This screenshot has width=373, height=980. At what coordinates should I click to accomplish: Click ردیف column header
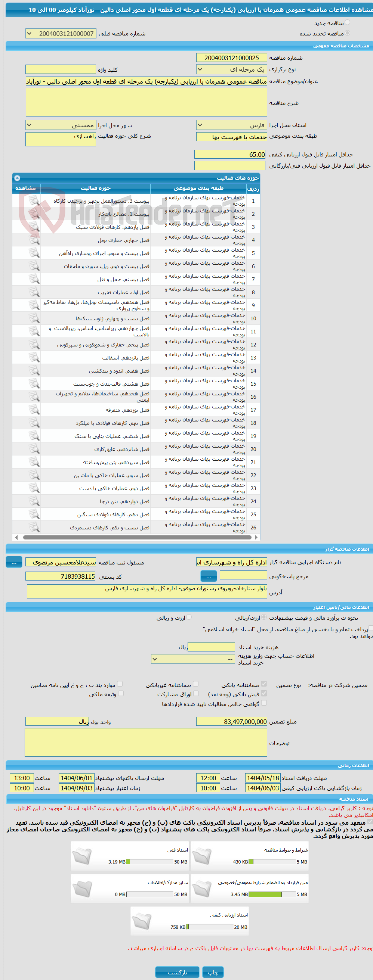tap(253, 188)
